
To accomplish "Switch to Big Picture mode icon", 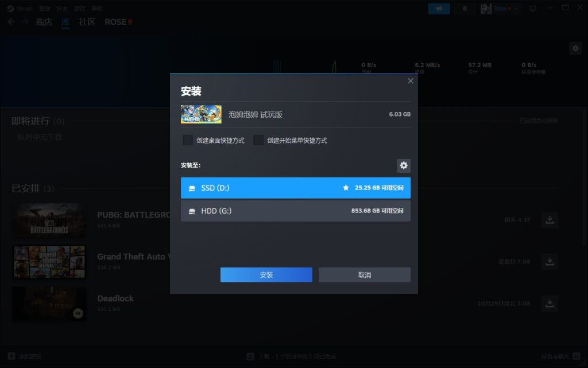I will [x=532, y=8].
